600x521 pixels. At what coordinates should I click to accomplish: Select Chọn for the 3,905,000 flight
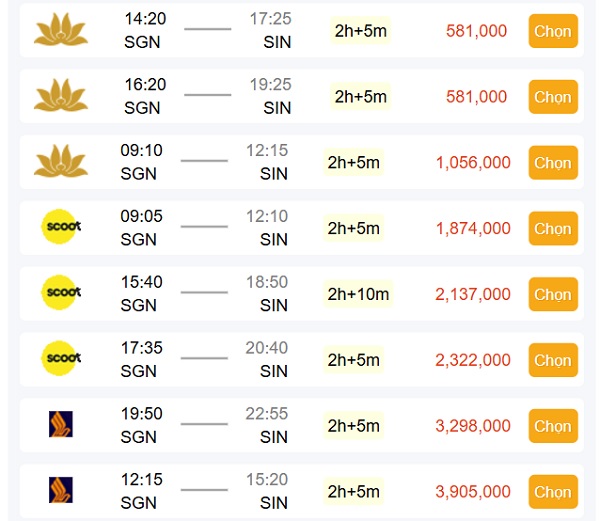(552, 491)
